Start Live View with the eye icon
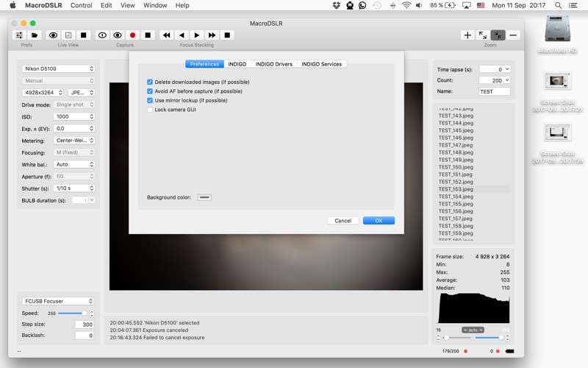 53,35
